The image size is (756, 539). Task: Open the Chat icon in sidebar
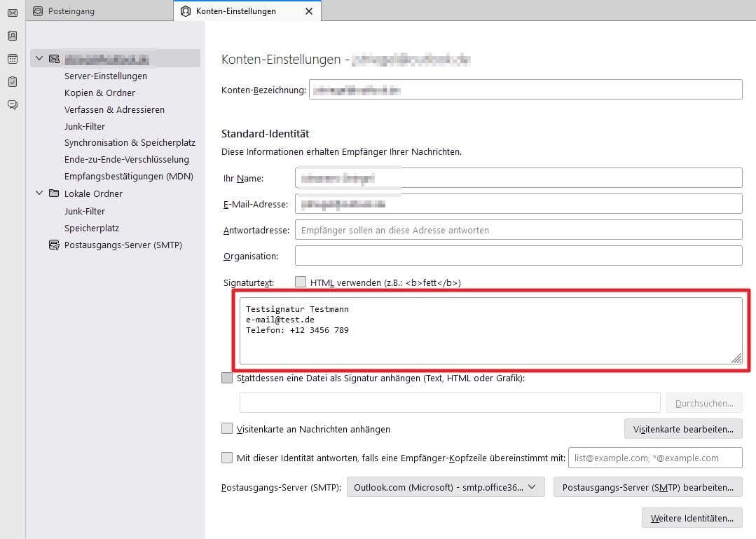[x=11, y=104]
